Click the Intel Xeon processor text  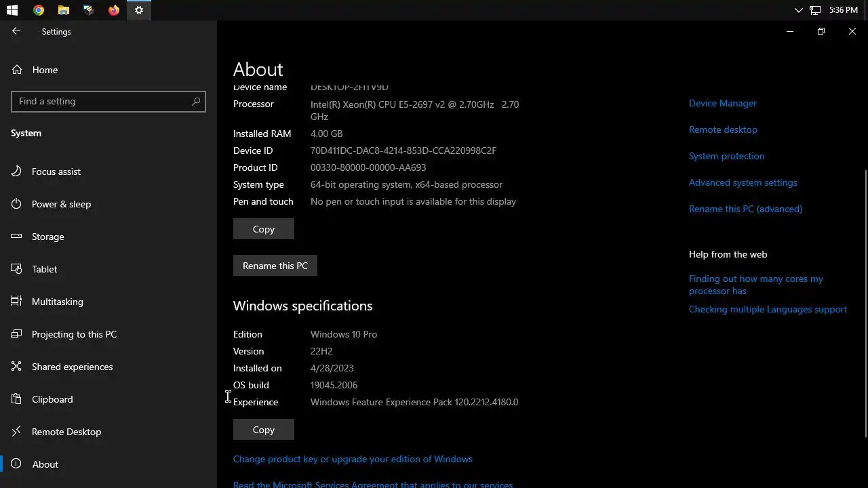coord(414,110)
